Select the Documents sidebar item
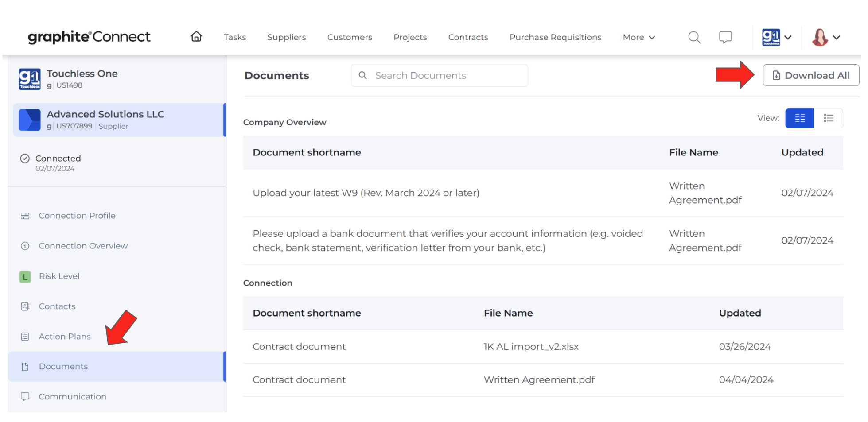Image resolution: width=868 pixels, height=422 pixels. [x=117, y=367]
